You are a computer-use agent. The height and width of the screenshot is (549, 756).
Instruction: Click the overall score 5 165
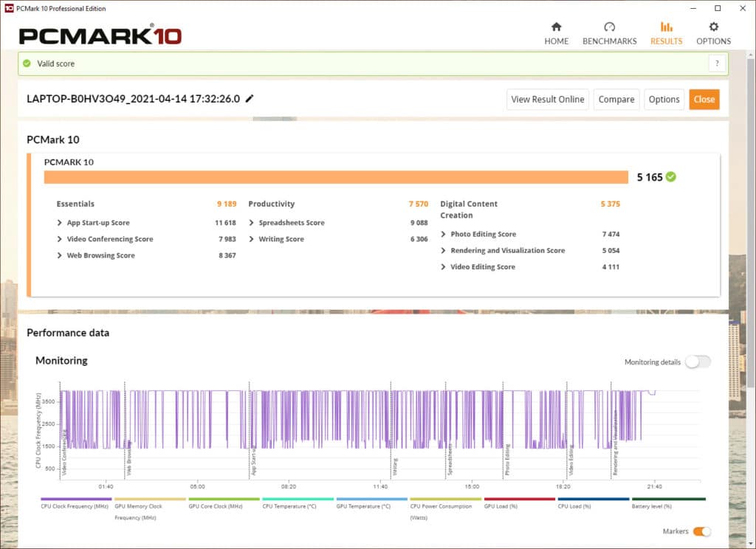(650, 177)
